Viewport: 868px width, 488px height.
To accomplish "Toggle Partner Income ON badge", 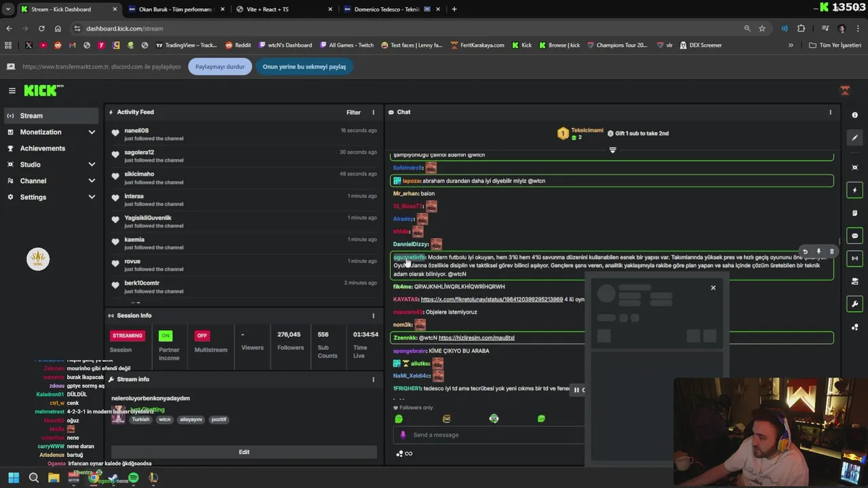I will coord(165,335).
